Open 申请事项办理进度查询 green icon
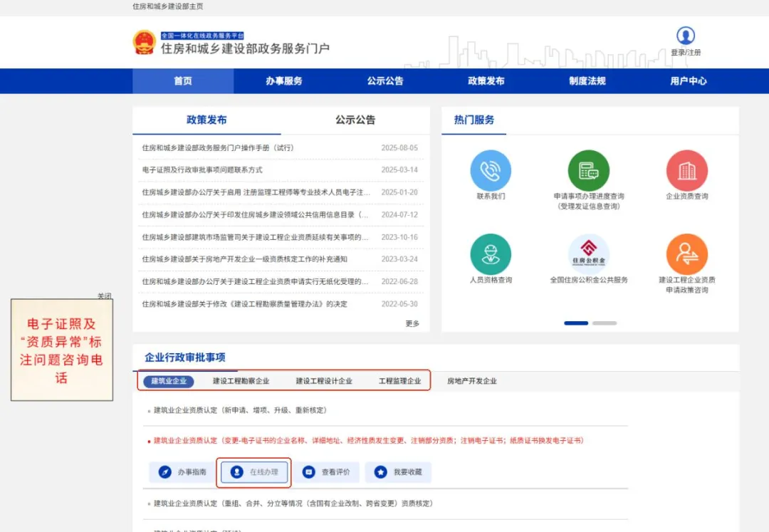Viewport: 769px width, 532px height. (589, 170)
